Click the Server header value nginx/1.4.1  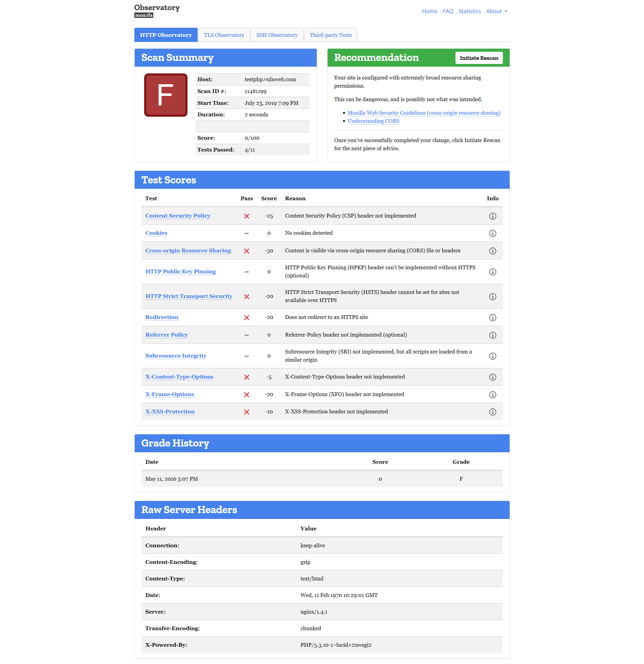point(313,613)
